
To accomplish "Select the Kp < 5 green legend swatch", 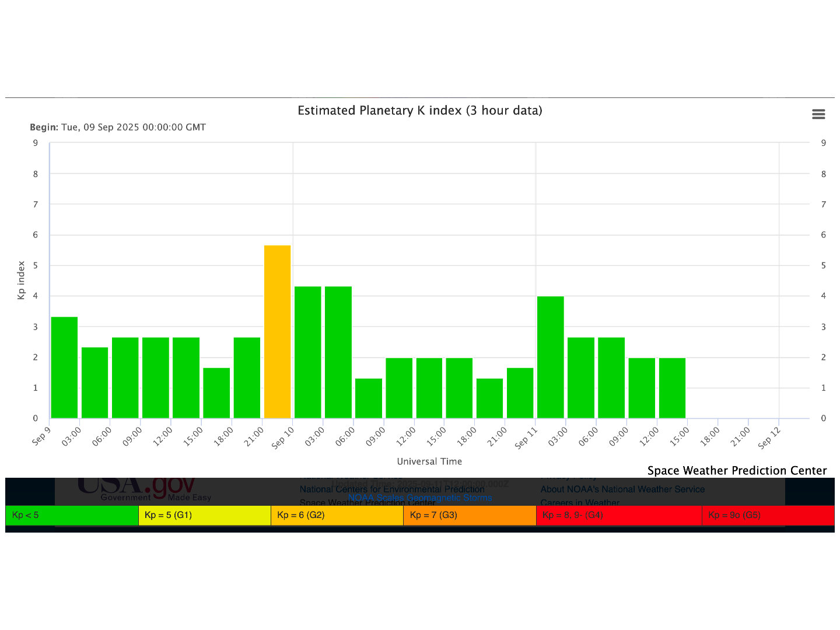I will click(x=72, y=515).
